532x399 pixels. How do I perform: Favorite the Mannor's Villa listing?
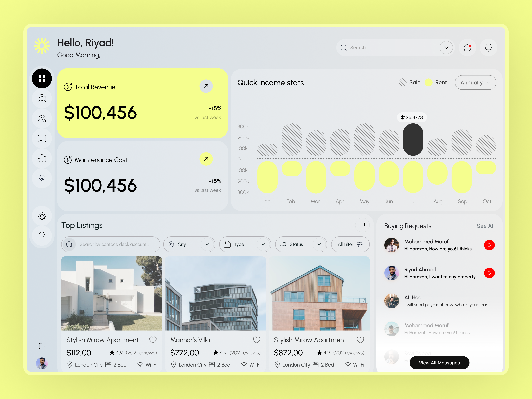point(257,340)
